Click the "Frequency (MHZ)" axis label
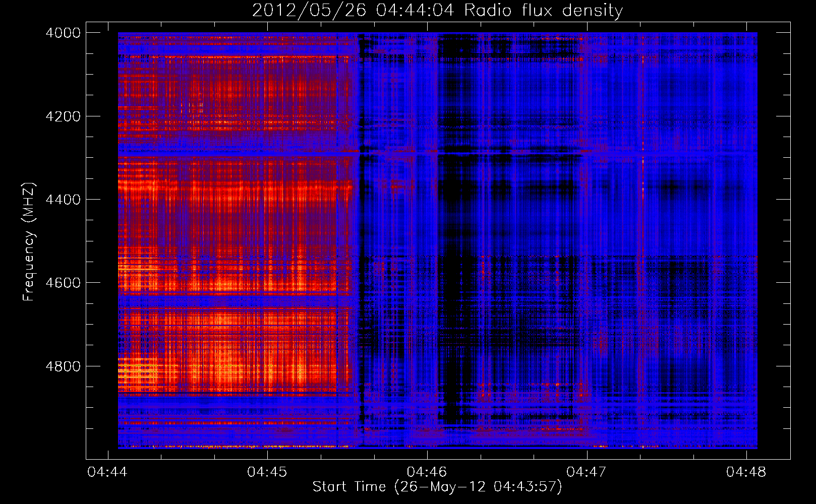This screenshot has height=504, width=816. coord(29,242)
